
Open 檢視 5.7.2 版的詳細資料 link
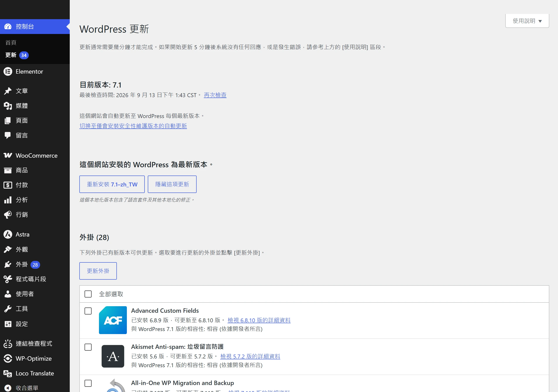pyautogui.click(x=250, y=356)
